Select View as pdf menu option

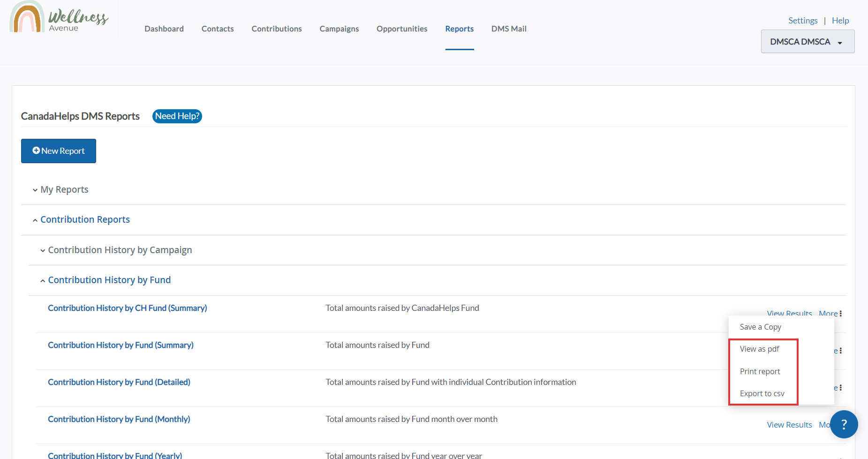click(x=760, y=349)
